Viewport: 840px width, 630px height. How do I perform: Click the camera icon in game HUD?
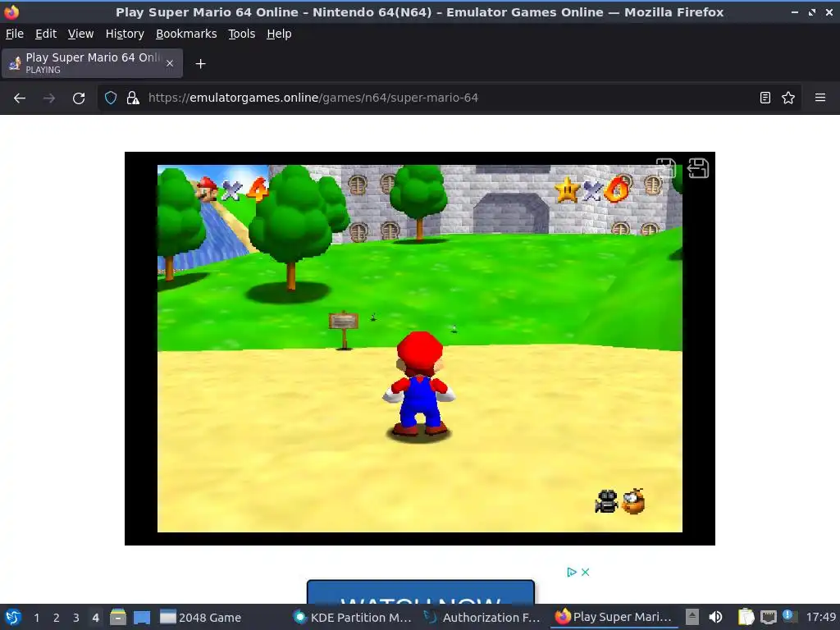606,502
